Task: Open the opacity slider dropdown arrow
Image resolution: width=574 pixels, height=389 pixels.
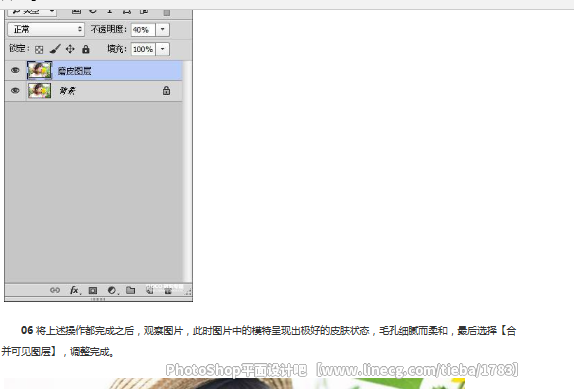Action: [163, 30]
